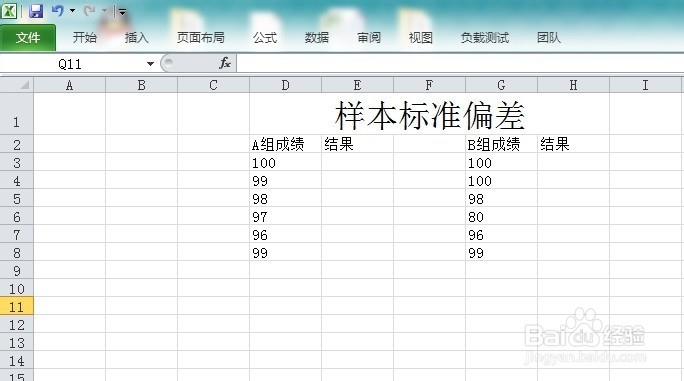This screenshot has width=684, height=381.
Task: Open the 团队 (Team) tab
Action: (549, 38)
